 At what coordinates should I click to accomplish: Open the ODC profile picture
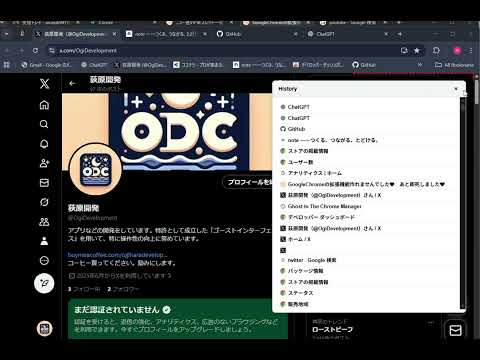95,169
